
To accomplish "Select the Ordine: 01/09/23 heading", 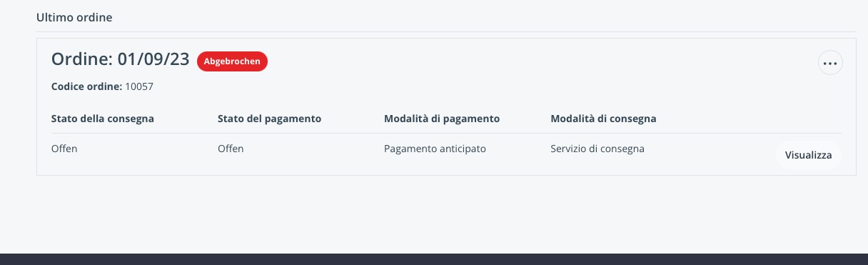I will click(121, 60).
